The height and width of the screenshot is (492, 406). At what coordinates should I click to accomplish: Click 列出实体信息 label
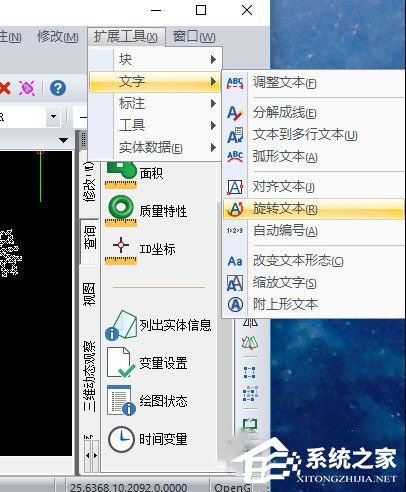(175, 326)
